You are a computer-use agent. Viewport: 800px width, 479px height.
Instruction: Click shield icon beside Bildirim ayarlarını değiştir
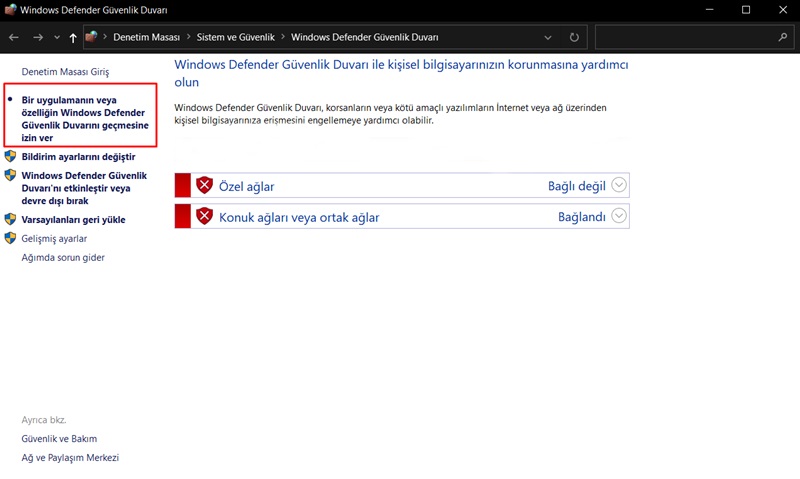[x=10, y=156]
